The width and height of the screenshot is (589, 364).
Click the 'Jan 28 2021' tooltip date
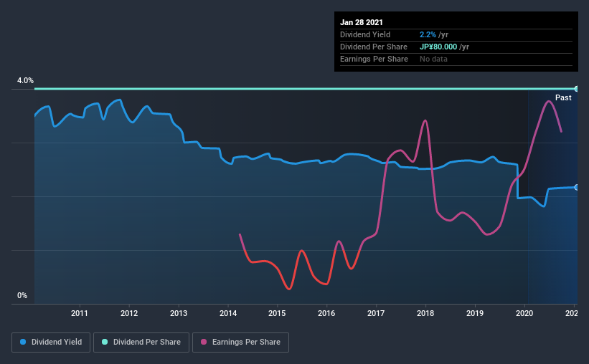[x=362, y=22]
